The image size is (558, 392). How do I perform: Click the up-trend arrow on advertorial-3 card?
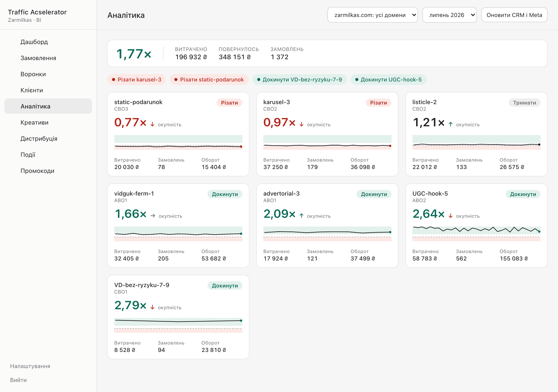[301, 216]
